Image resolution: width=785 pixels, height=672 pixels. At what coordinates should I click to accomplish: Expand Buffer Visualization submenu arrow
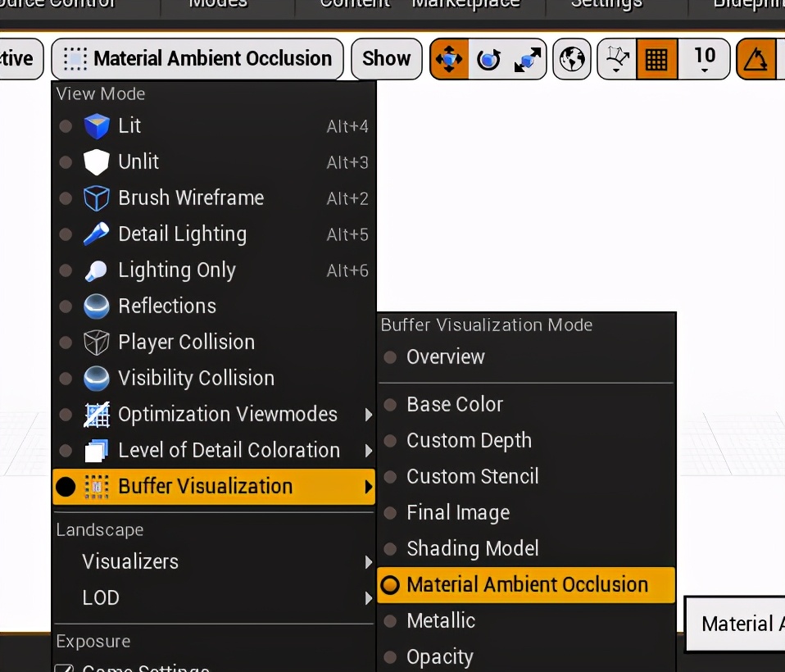point(369,487)
